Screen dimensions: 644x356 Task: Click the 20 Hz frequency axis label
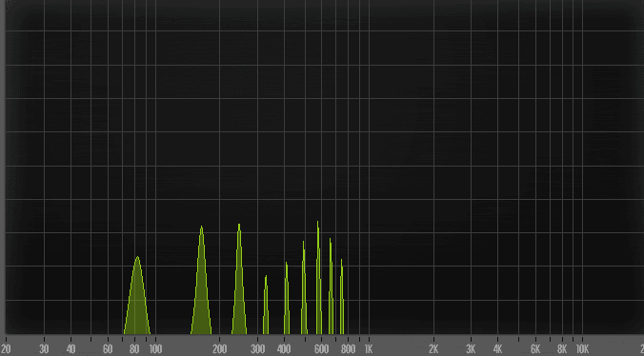coord(6,349)
